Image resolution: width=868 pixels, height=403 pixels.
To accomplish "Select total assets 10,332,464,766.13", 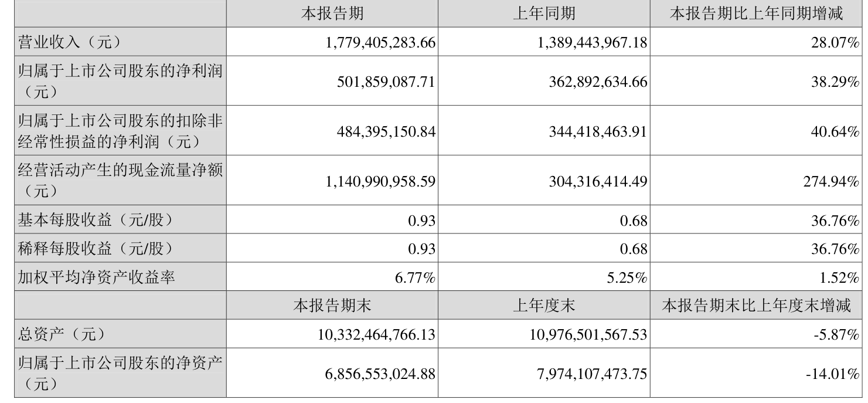I will [373, 334].
